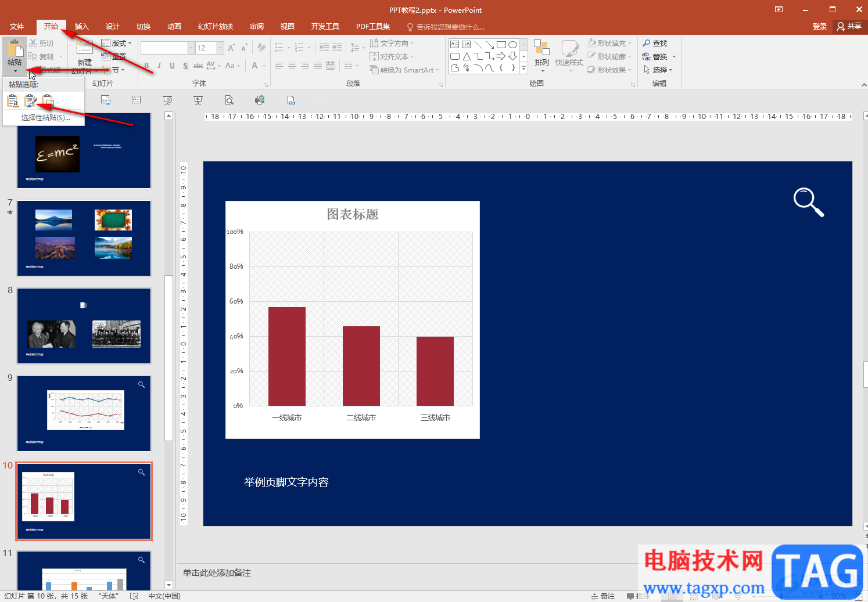Choose 'Paste as picture' option icon

[x=48, y=101]
